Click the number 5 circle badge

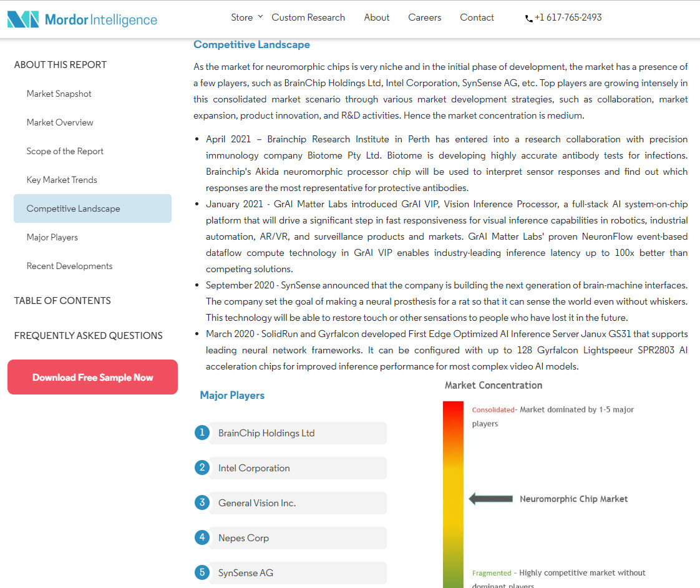202,572
